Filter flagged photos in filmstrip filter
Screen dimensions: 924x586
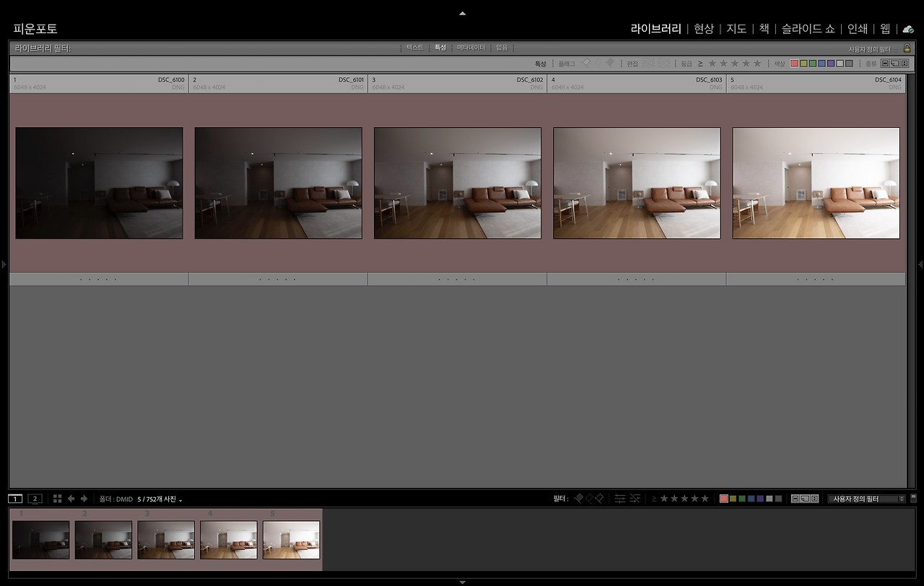coord(578,499)
